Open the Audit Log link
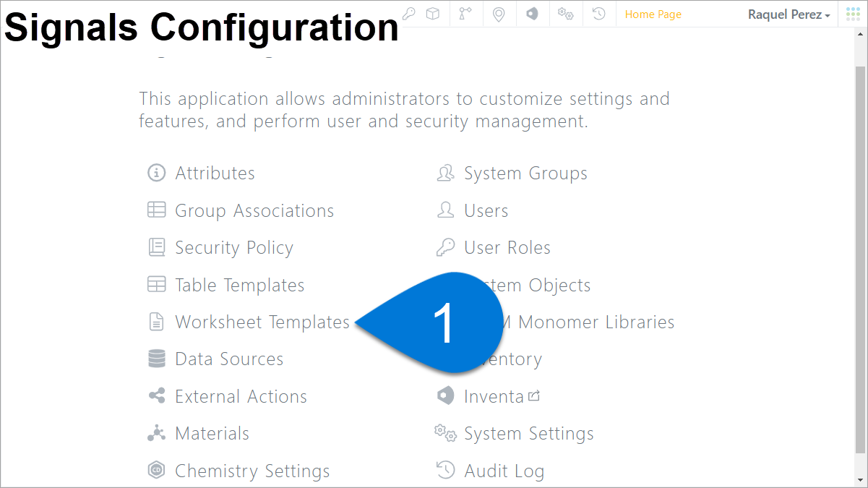This screenshot has height=488, width=868. point(504,471)
